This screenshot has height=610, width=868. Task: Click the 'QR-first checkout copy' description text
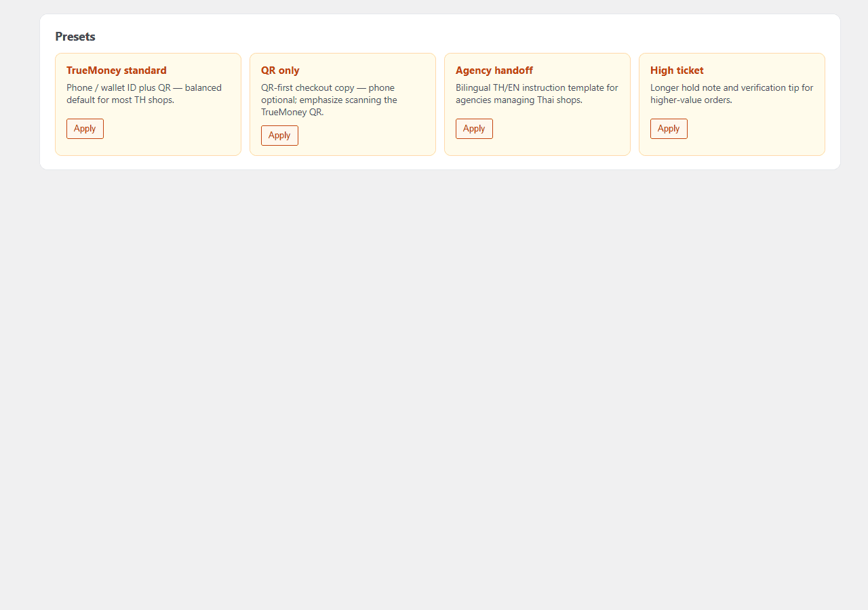tap(329, 100)
